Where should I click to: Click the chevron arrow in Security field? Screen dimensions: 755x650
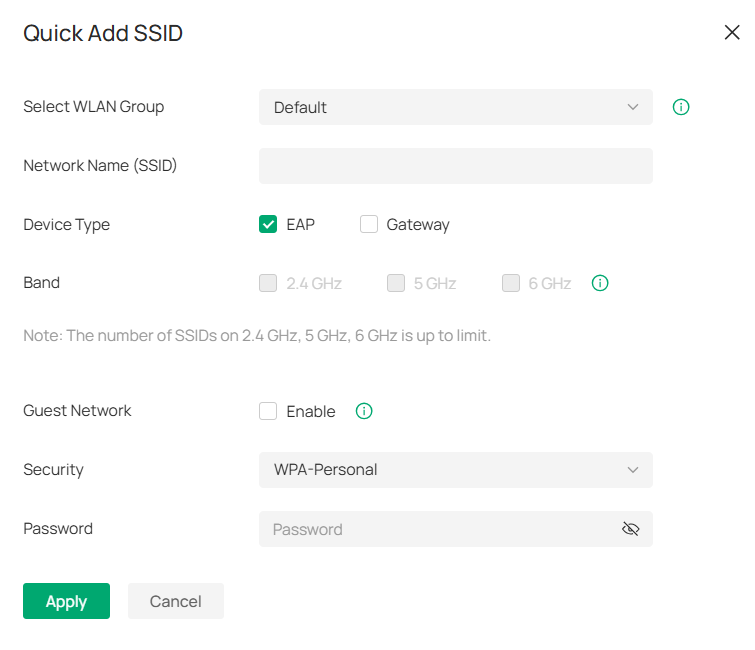pos(632,470)
